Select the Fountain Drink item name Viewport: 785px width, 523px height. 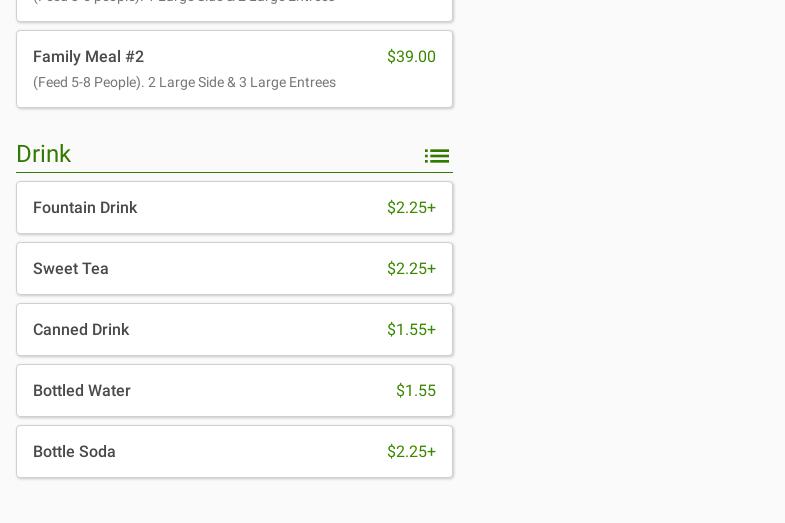tap(85, 208)
